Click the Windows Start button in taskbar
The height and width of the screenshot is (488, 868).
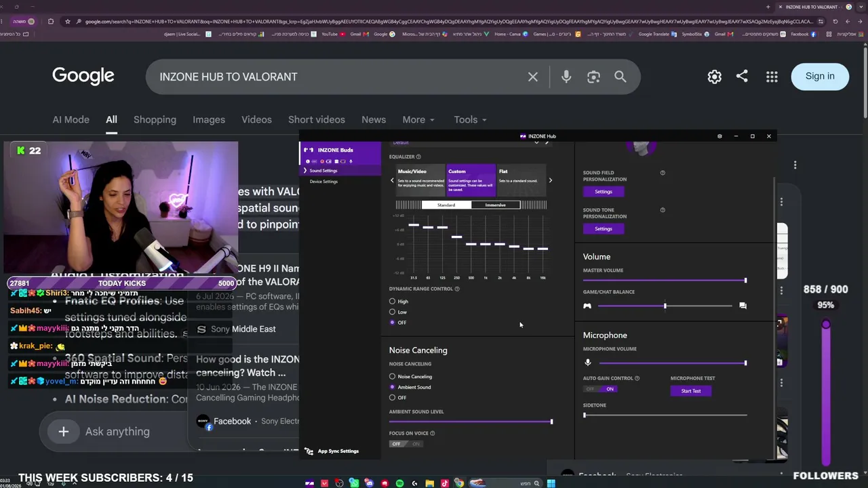551,483
